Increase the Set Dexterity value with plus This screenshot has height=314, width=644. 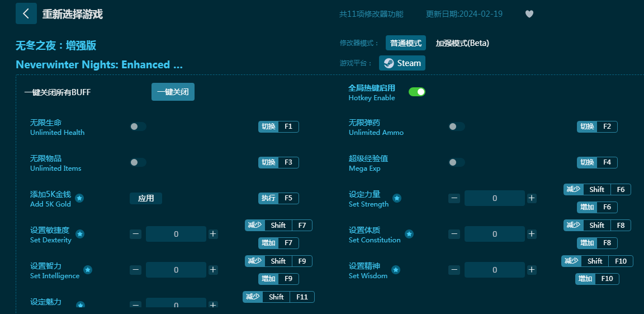tap(213, 234)
